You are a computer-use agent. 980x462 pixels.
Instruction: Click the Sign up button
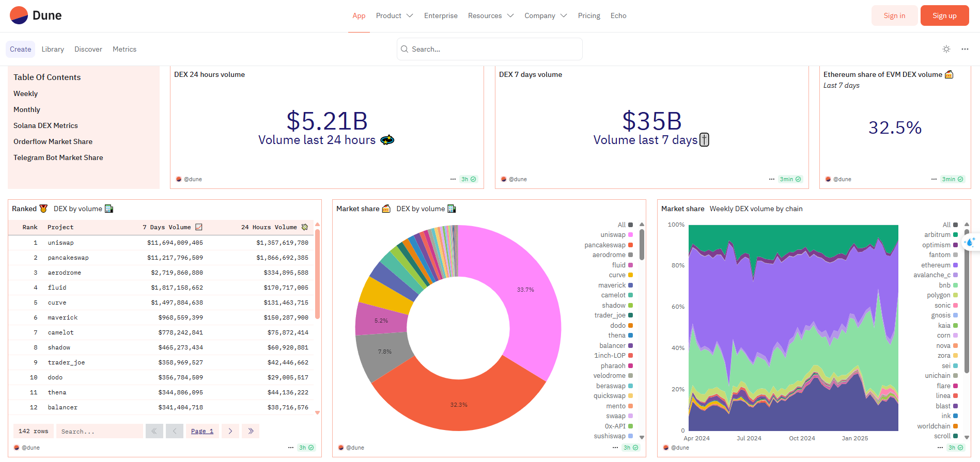944,15
